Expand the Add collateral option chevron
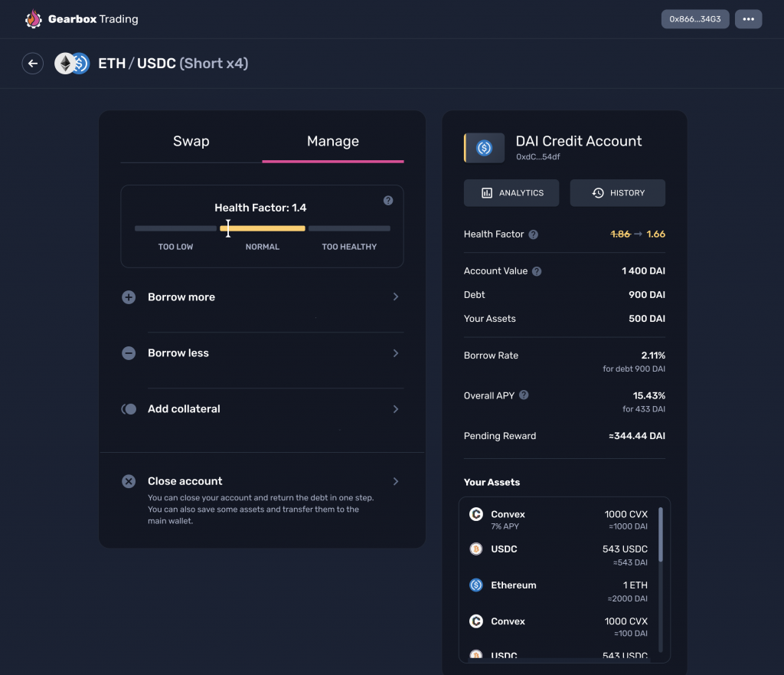The height and width of the screenshot is (675, 784). pos(396,409)
